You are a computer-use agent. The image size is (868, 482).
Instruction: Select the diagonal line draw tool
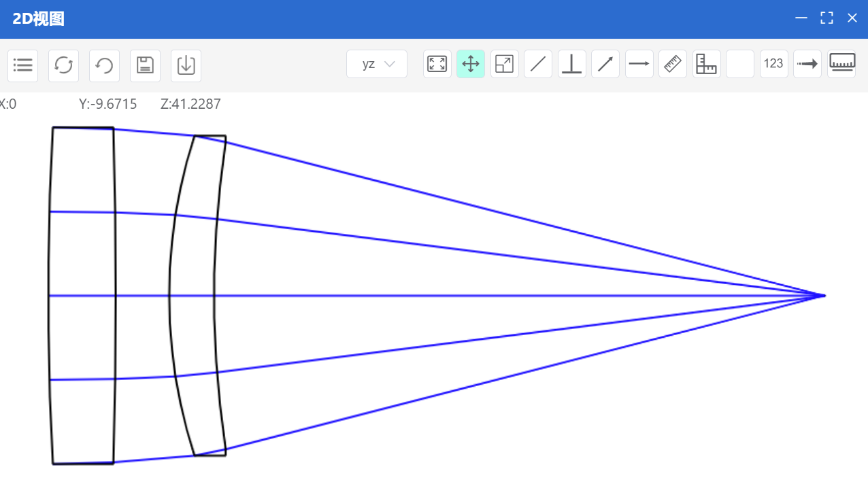click(x=538, y=64)
